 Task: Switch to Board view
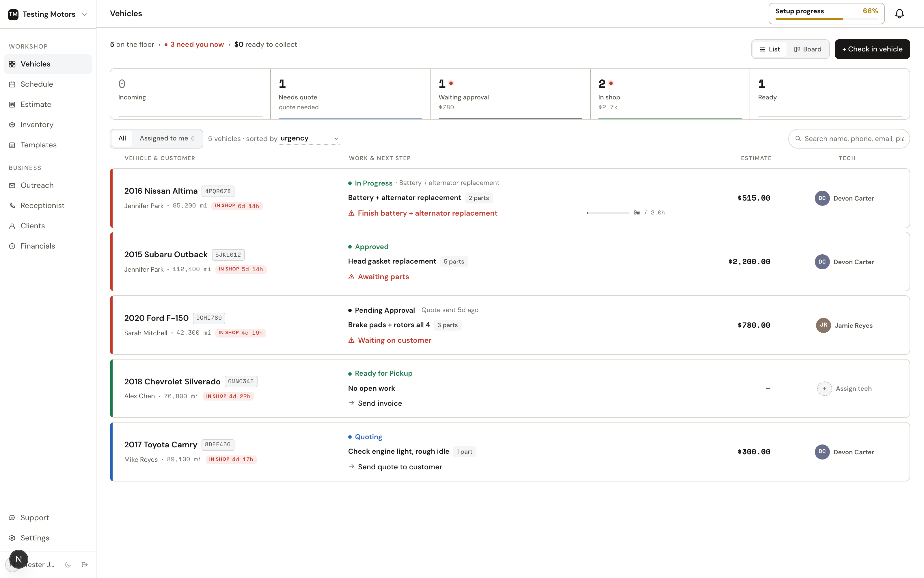point(808,49)
